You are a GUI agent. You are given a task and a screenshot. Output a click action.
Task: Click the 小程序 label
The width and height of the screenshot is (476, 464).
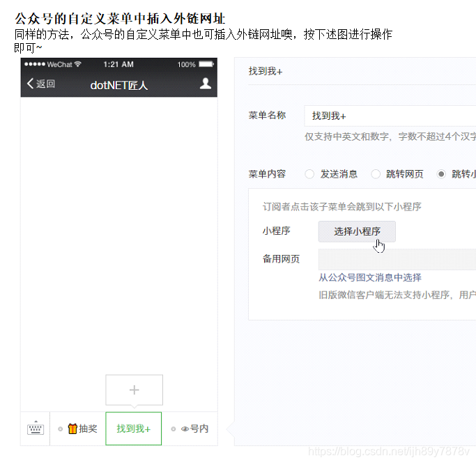click(x=276, y=231)
